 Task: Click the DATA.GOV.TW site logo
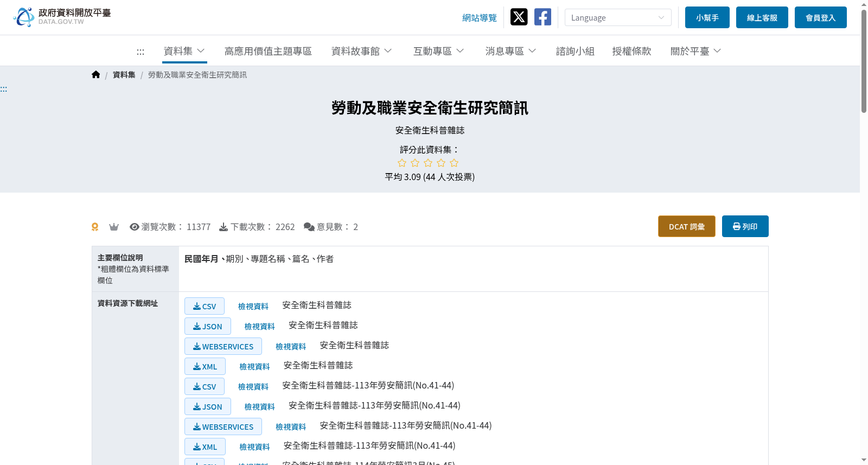[62, 17]
